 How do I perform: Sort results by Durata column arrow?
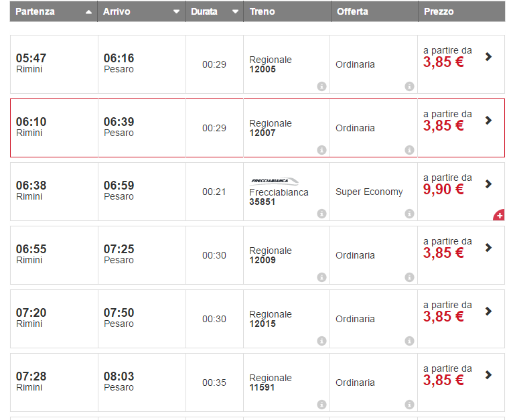pos(235,12)
